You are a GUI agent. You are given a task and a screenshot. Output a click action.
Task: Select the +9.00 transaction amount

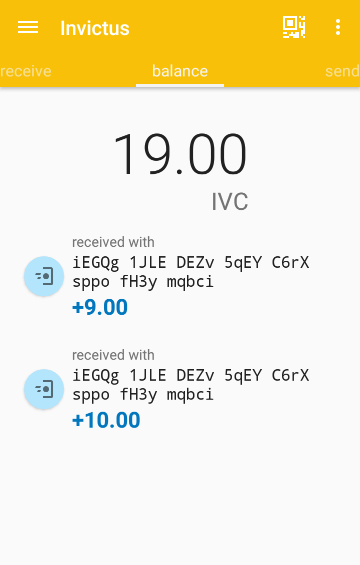point(100,307)
